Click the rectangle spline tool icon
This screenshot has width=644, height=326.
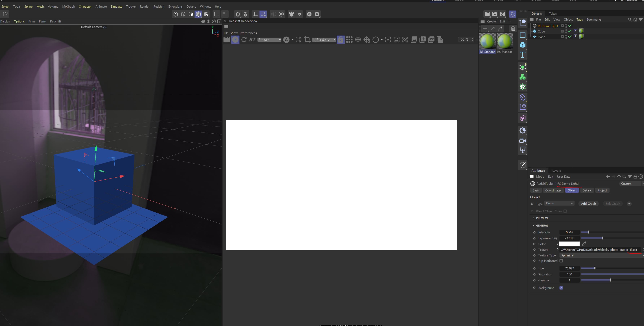tap(523, 35)
